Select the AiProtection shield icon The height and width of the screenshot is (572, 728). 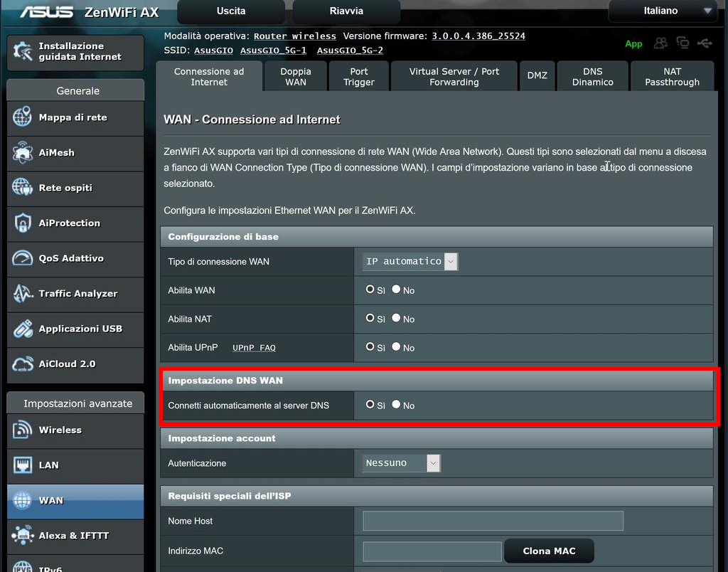tap(22, 223)
